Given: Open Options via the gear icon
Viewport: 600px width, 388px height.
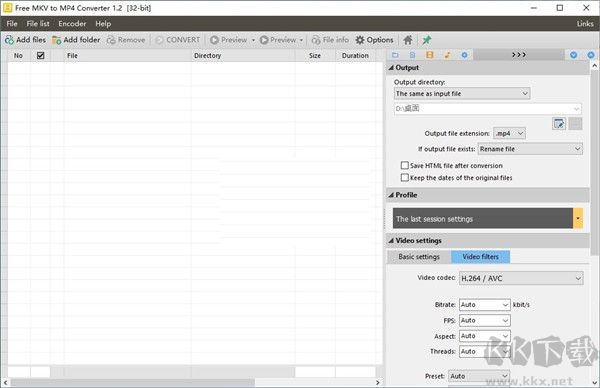Looking at the screenshot, I should [360, 40].
